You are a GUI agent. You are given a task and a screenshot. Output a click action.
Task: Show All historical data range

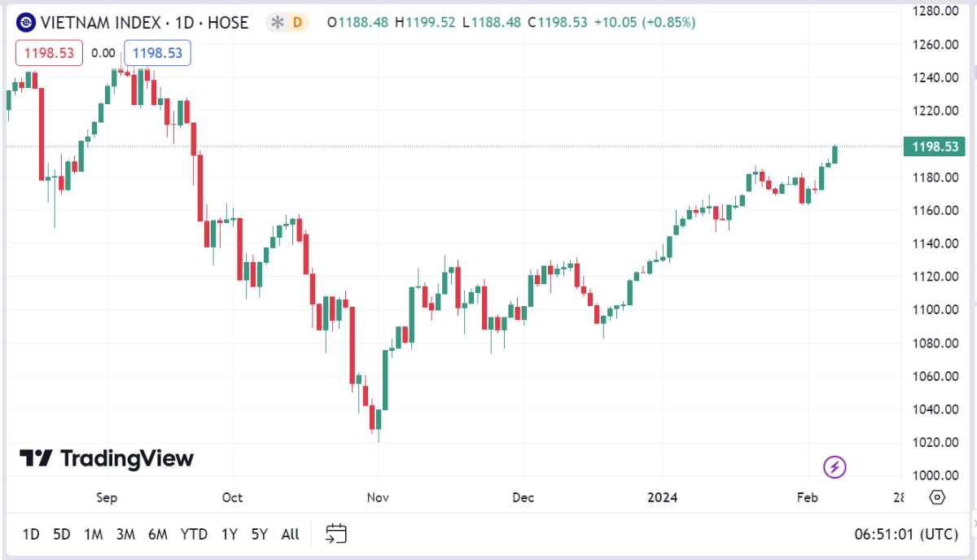coord(290,535)
